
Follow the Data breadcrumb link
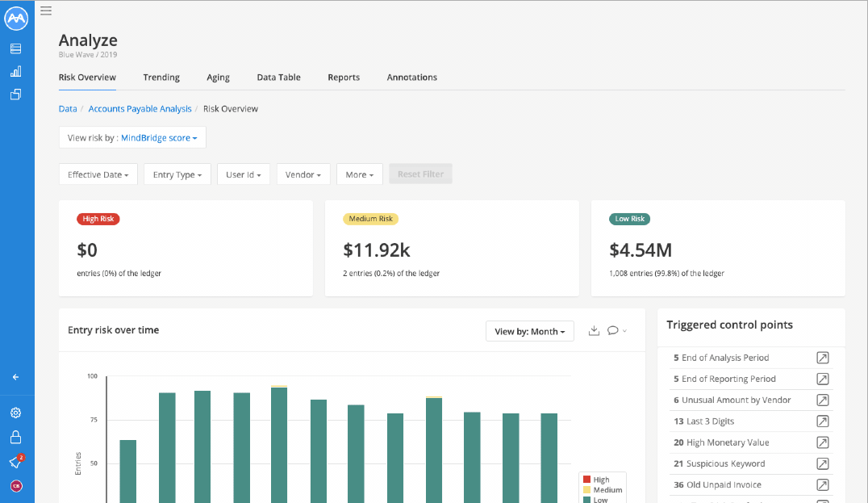point(68,108)
